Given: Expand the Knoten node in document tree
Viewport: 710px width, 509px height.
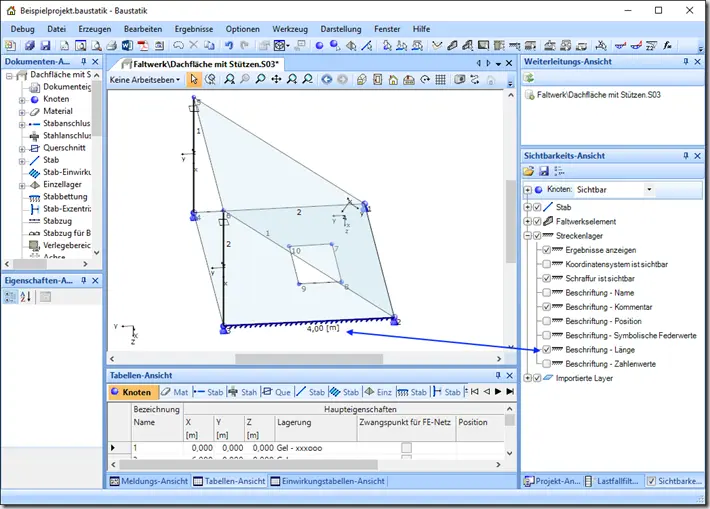Looking at the screenshot, I should tap(22, 100).
